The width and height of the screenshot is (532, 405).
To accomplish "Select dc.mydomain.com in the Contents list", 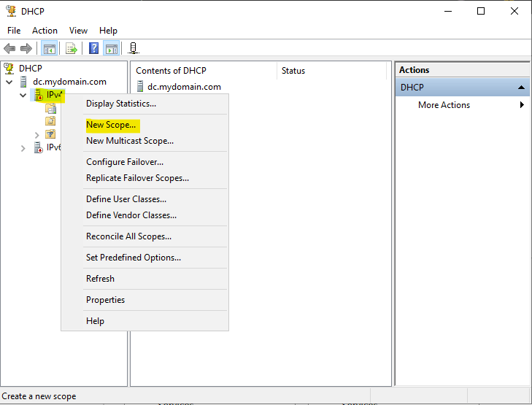I will [x=183, y=87].
